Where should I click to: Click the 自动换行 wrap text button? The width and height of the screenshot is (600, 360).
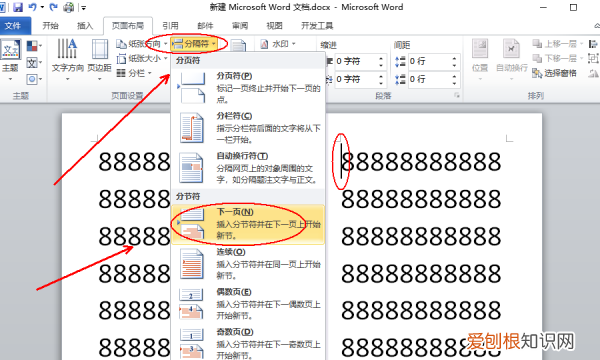(x=512, y=60)
